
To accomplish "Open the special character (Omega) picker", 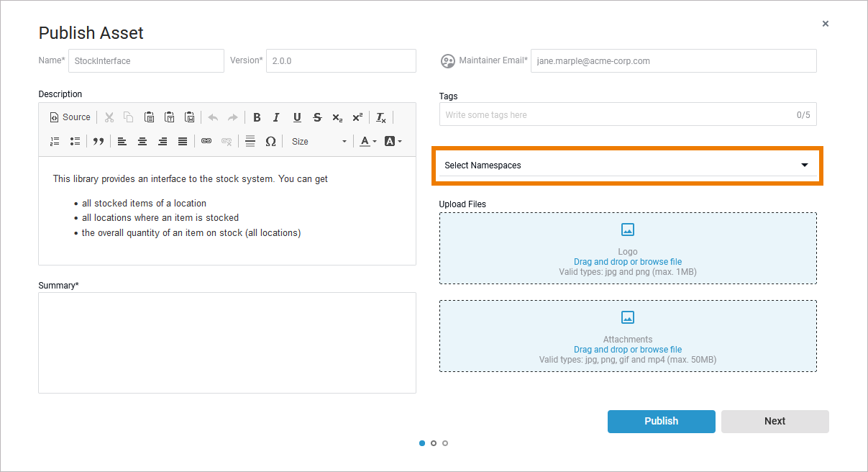I will [270, 142].
